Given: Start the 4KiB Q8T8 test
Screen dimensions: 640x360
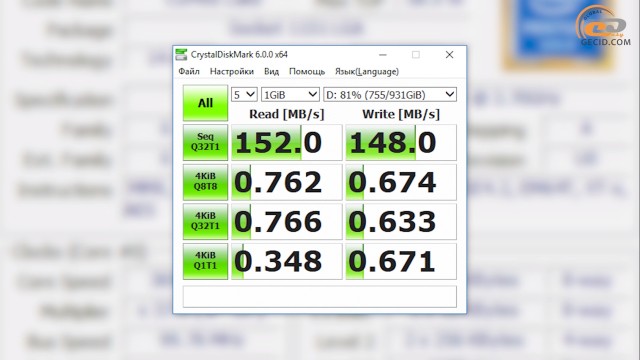Looking at the screenshot, I should 205,182.
